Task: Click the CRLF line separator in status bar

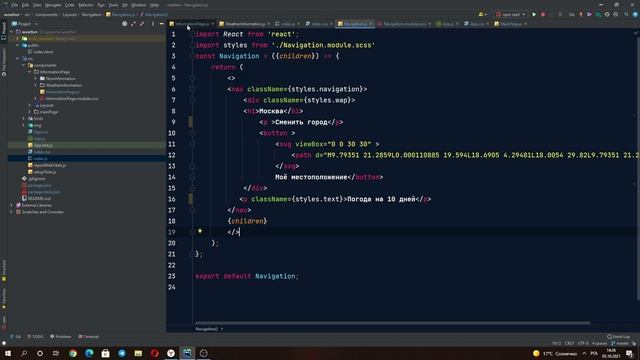Action: tap(569, 343)
